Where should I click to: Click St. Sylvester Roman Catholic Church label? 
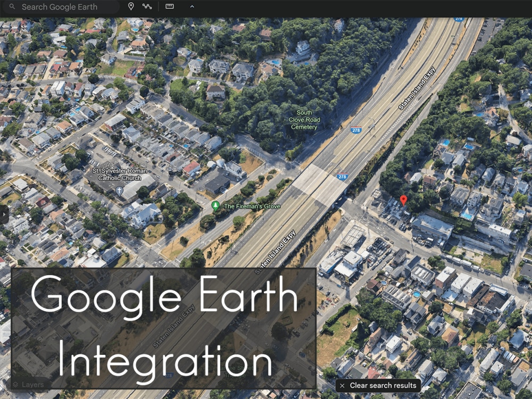coord(119,174)
